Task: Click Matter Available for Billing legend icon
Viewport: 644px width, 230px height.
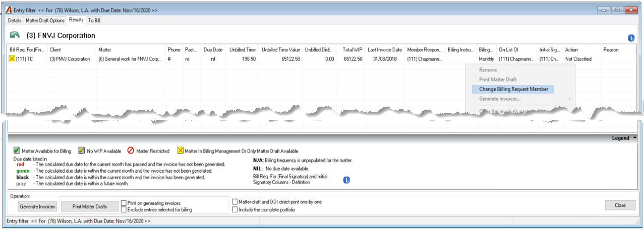Action: 17,151
